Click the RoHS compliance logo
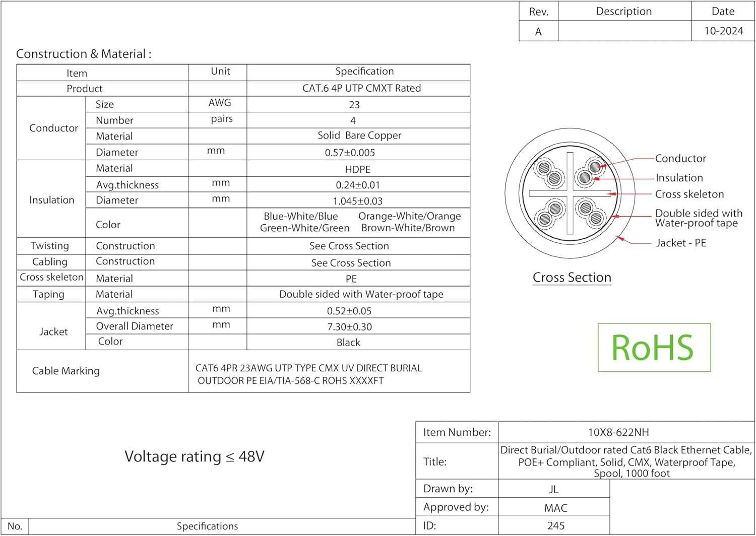 (654, 348)
